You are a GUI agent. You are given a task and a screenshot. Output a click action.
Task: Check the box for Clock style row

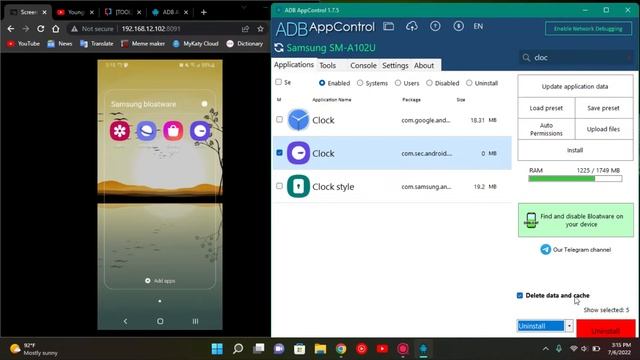click(x=279, y=186)
